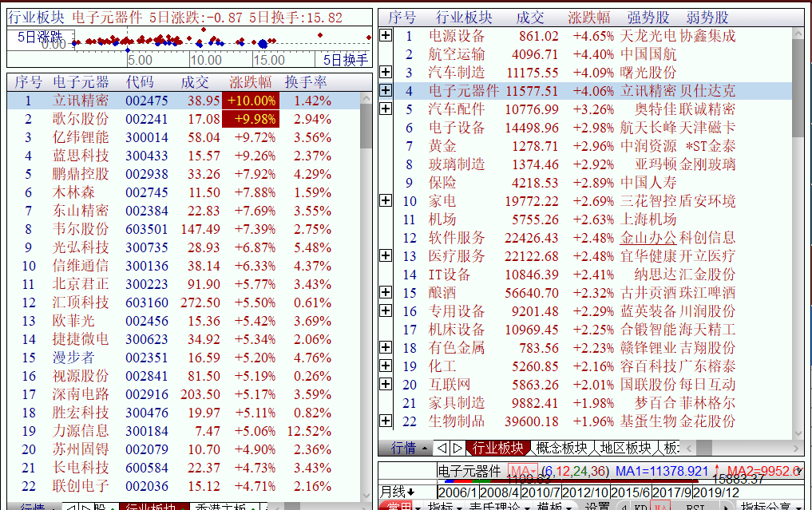This screenshot has width=812, height=510.
Task: Click stock code 002475
Action: click(147, 101)
